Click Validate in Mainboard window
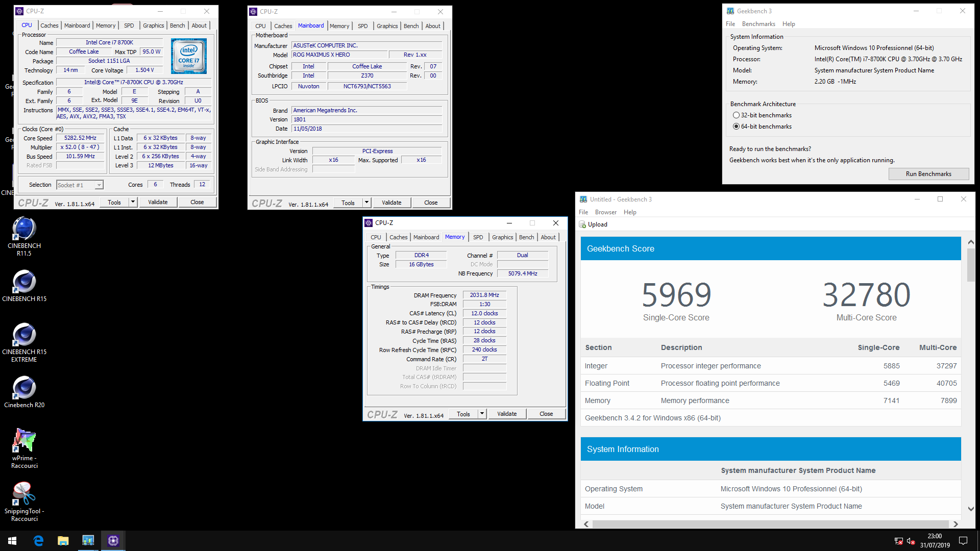This screenshot has width=980, height=551. point(391,203)
